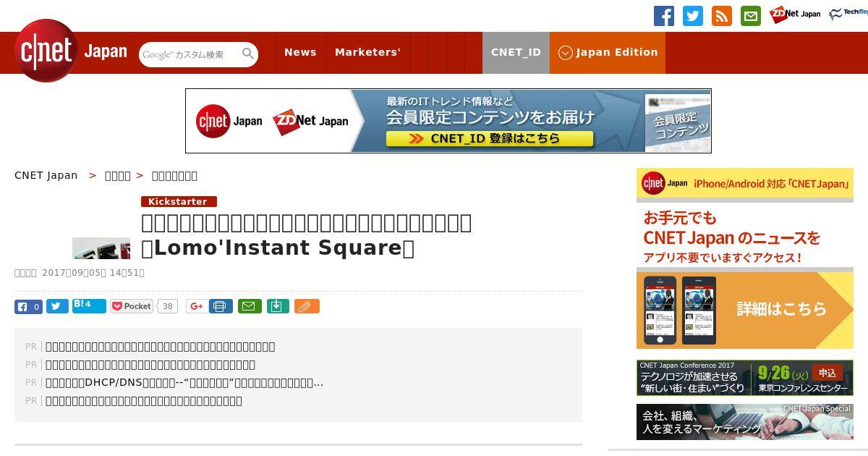
Task: Click the teal download-to-tray icon
Action: point(278,306)
